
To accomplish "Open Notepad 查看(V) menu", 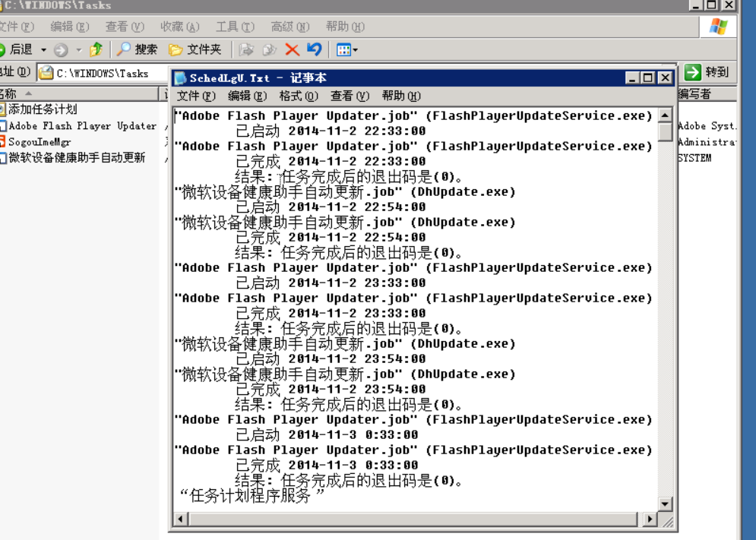I will [x=350, y=96].
